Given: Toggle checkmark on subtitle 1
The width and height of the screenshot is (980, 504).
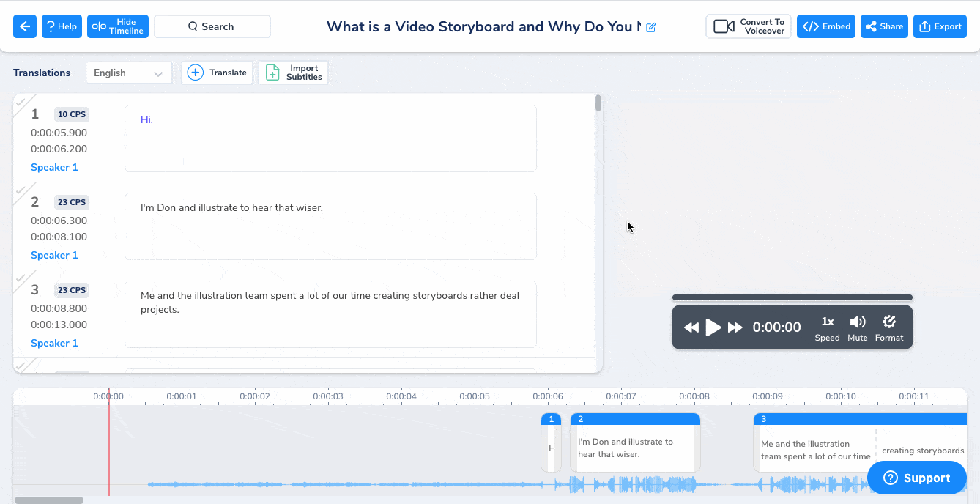Looking at the screenshot, I should [21, 102].
